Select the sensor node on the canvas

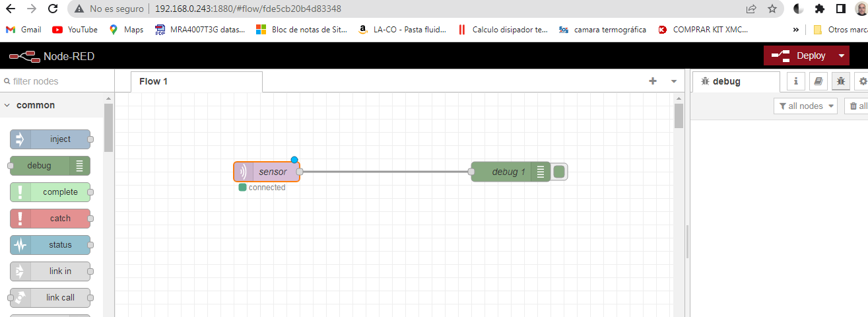pyautogui.click(x=271, y=172)
